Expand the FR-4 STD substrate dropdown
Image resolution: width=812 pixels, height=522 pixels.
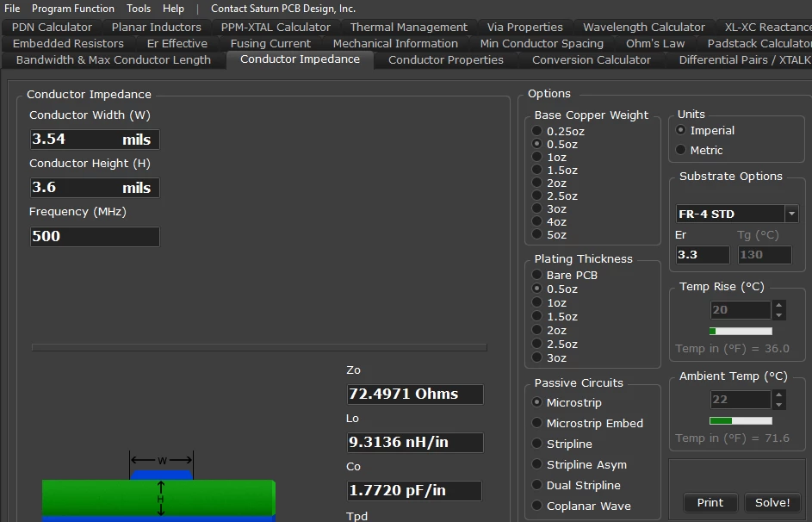click(x=792, y=214)
